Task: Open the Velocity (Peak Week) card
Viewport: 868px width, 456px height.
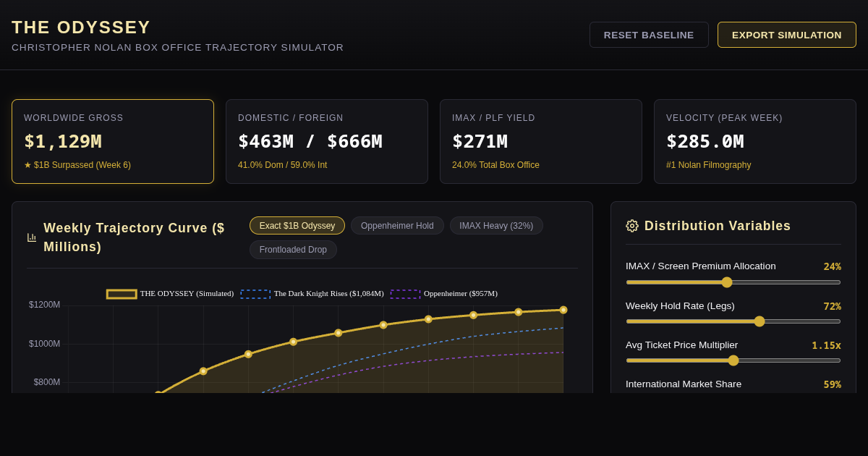Action: pyautogui.click(x=755, y=142)
